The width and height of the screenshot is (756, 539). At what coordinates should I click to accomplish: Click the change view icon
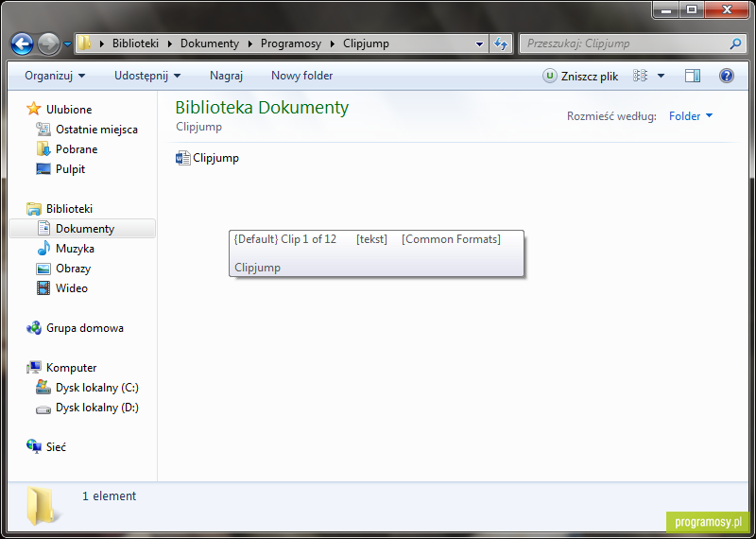(x=640, y=76)
